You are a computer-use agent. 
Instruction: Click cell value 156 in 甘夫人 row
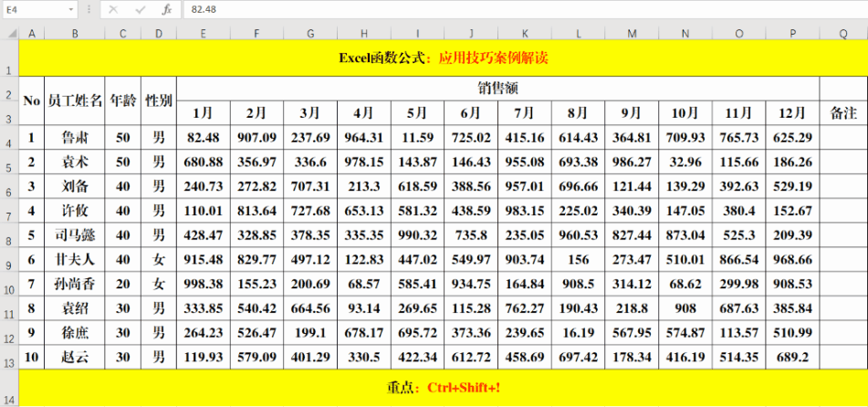click(x=578, y=260)
